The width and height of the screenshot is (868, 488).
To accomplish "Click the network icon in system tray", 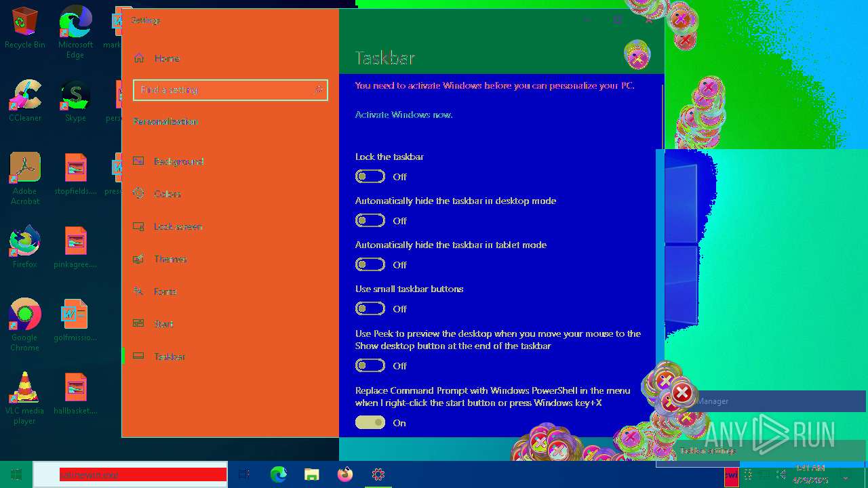I will point(764,474).
